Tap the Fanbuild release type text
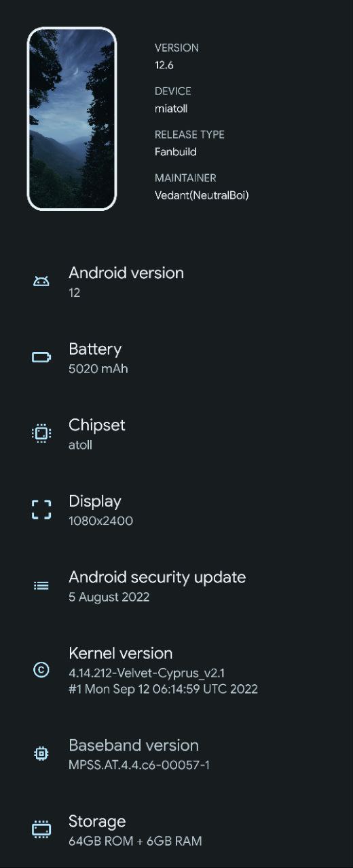Viewport: 353px width, 868px height. tap(175, 152)
